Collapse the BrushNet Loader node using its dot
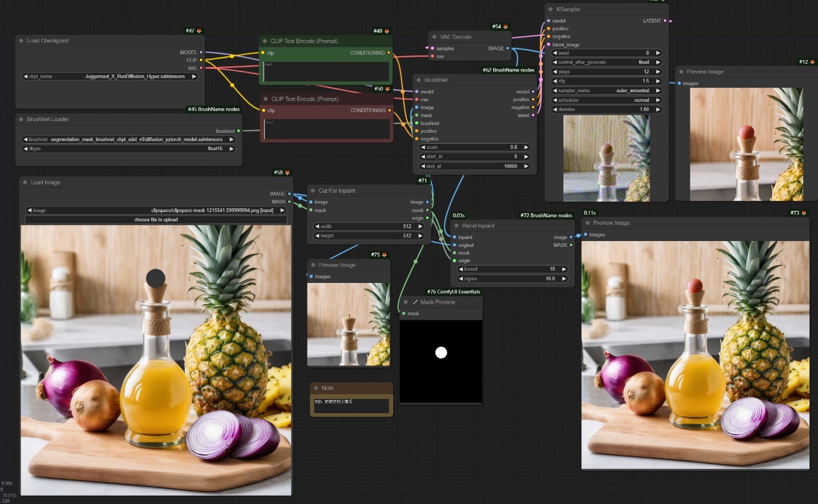Viewport: 818px width, 504px height. tap(21, 119)
